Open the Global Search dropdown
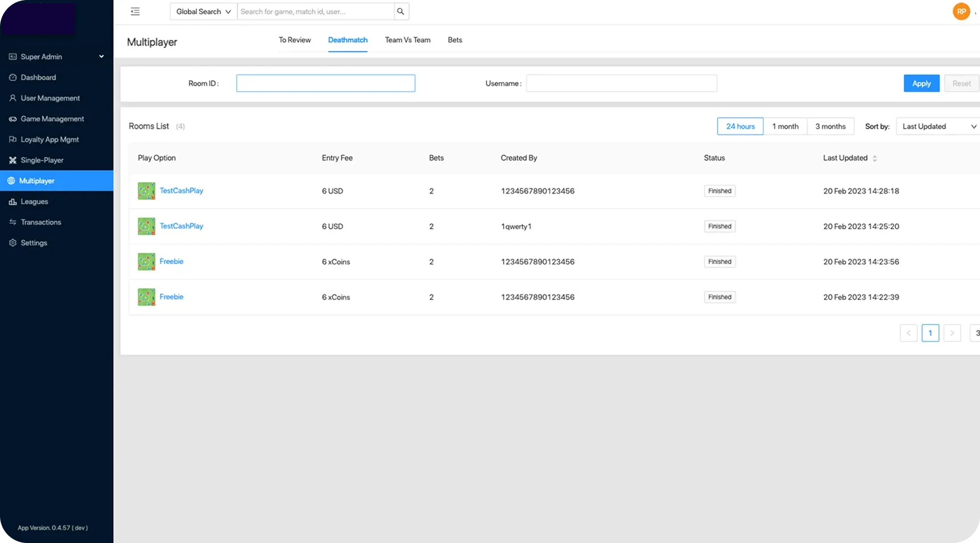This screenshot has width=980, height=543. click(203, 11)
